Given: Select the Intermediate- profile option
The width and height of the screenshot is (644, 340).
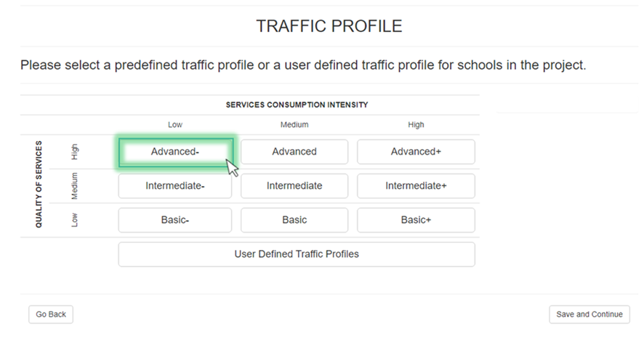Looking at the screenshot, I should click(175, 186).
